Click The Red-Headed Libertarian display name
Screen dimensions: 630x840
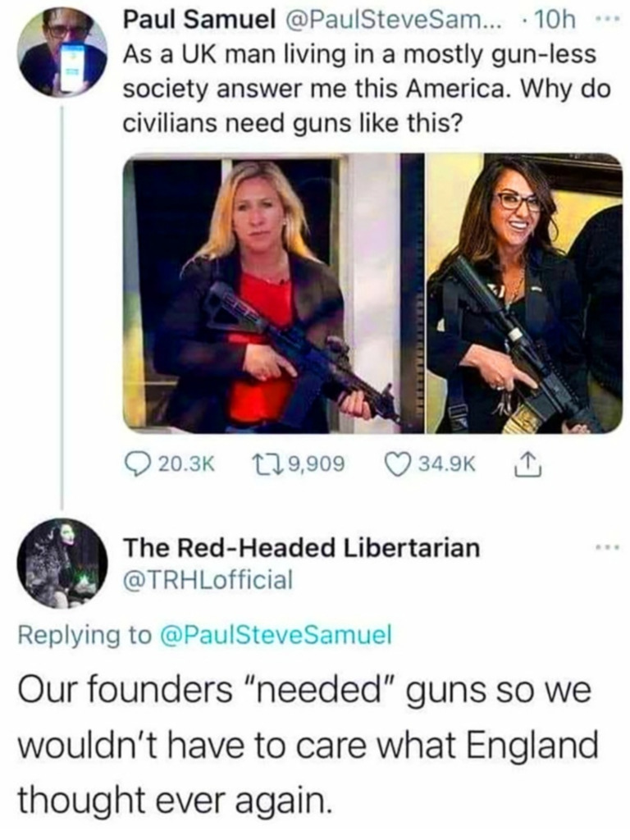(302, 547)
